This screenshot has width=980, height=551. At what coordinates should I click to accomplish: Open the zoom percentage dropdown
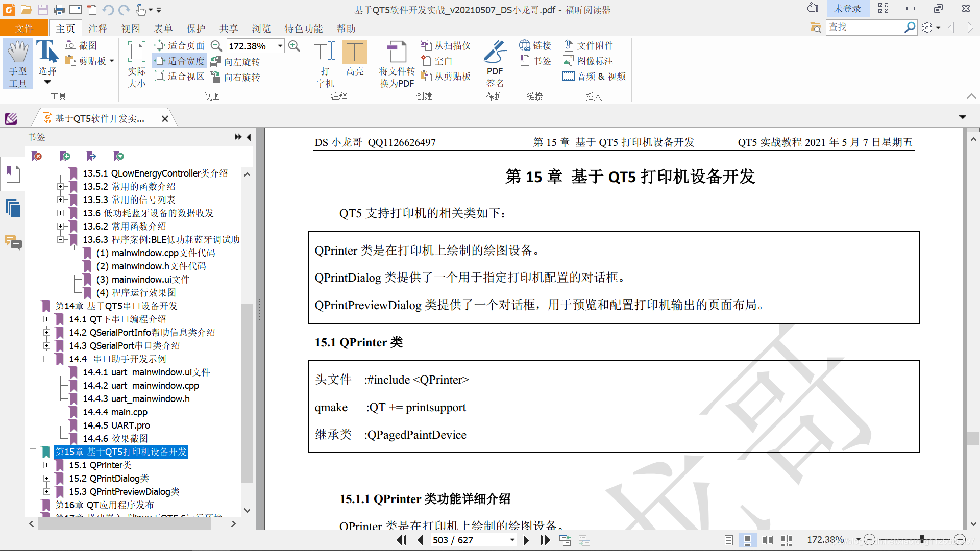click(280, 46)
